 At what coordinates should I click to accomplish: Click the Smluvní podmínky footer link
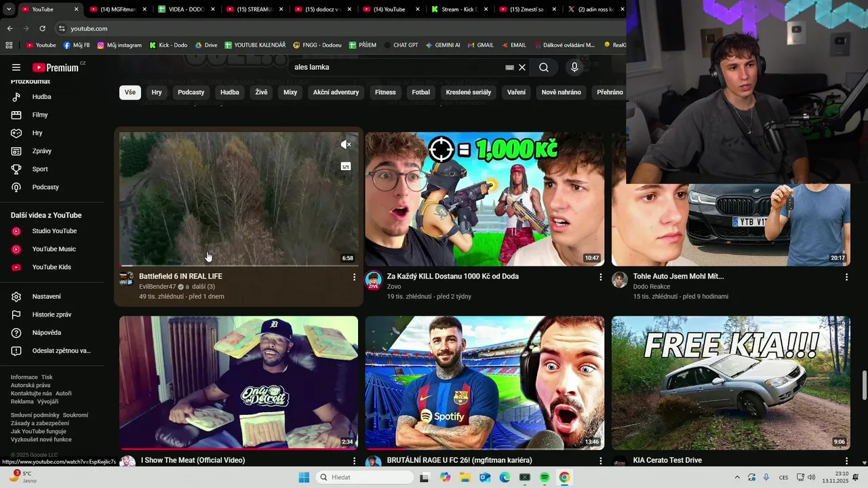tap(35, 415)
